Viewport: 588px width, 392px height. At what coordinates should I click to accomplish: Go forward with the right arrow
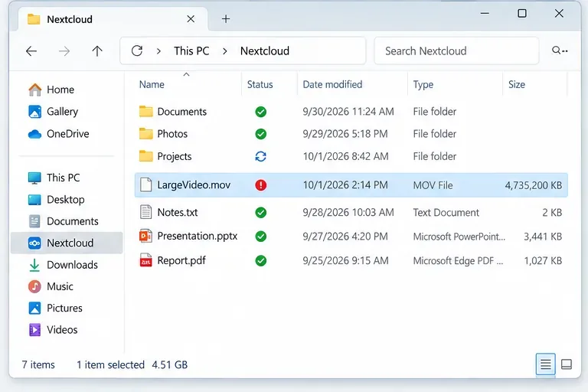(x=64, y=51)
